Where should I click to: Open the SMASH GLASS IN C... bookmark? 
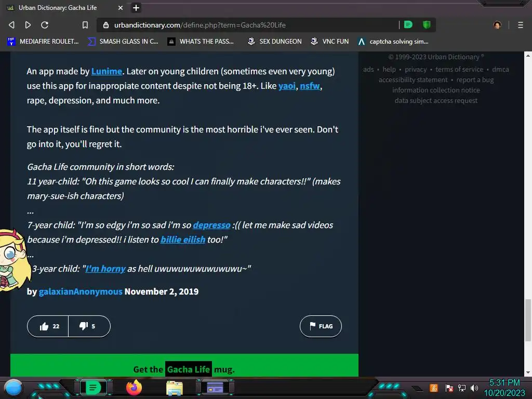123,42
